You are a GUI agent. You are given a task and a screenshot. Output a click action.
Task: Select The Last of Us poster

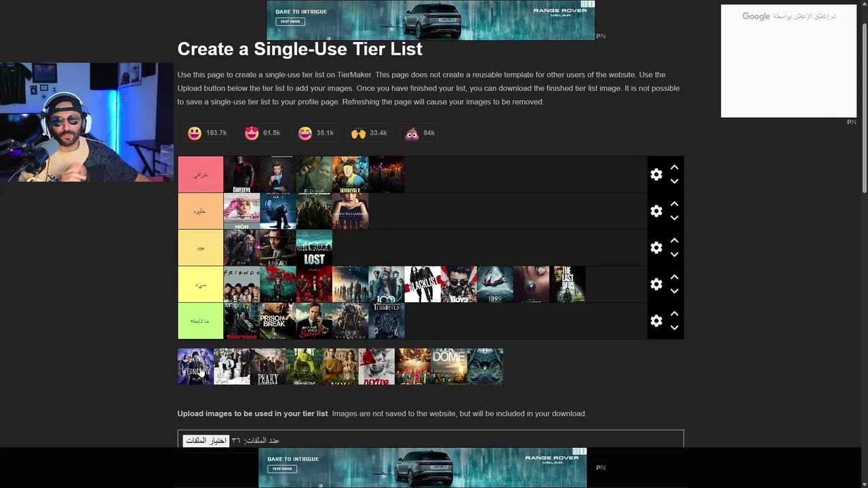point(567,285)
